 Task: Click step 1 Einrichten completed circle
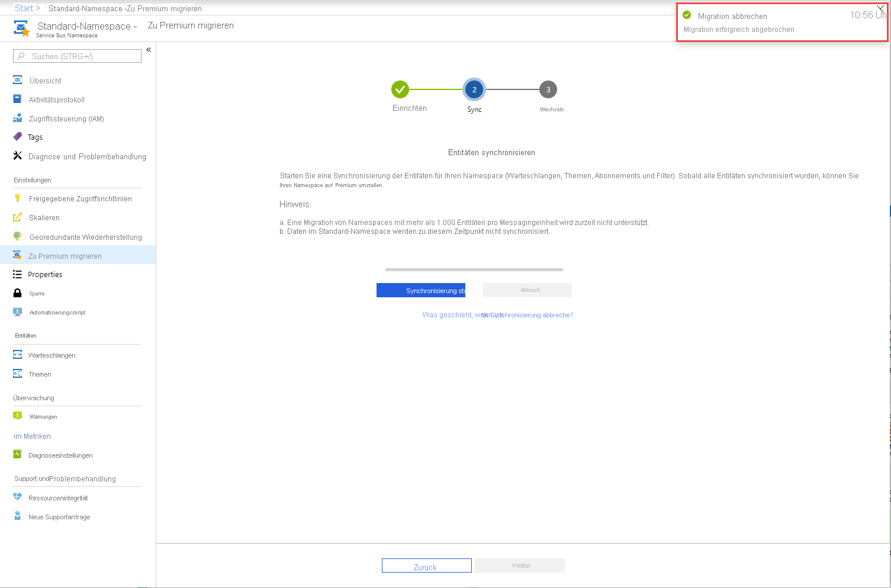(x=400, y=89)
